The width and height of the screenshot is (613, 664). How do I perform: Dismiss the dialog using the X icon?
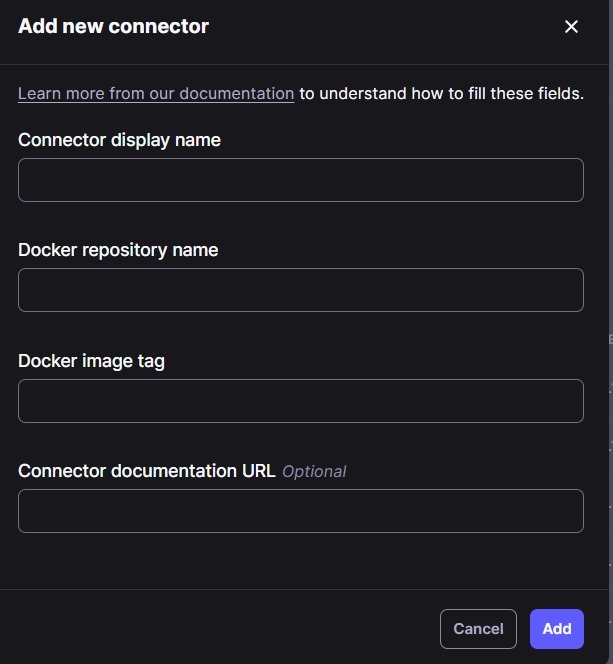coord(571,27)
